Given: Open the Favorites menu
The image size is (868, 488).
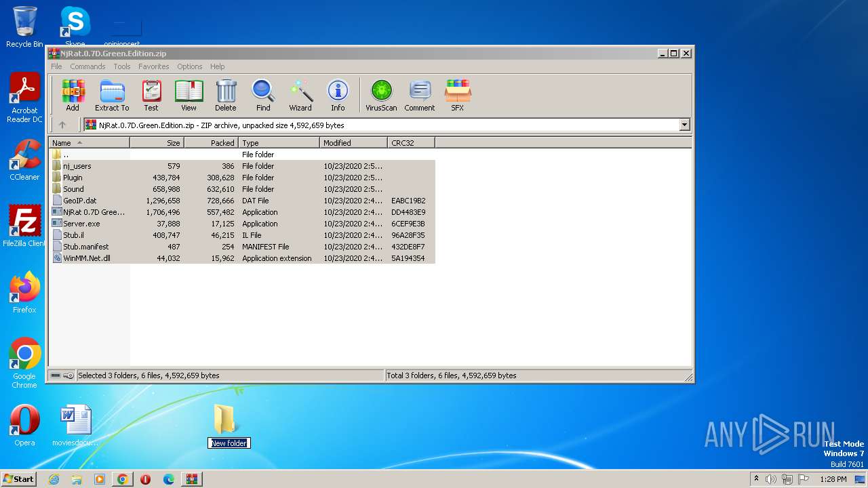Looking at the screenshot, I should pyautogui.click(x=154, y=66).
